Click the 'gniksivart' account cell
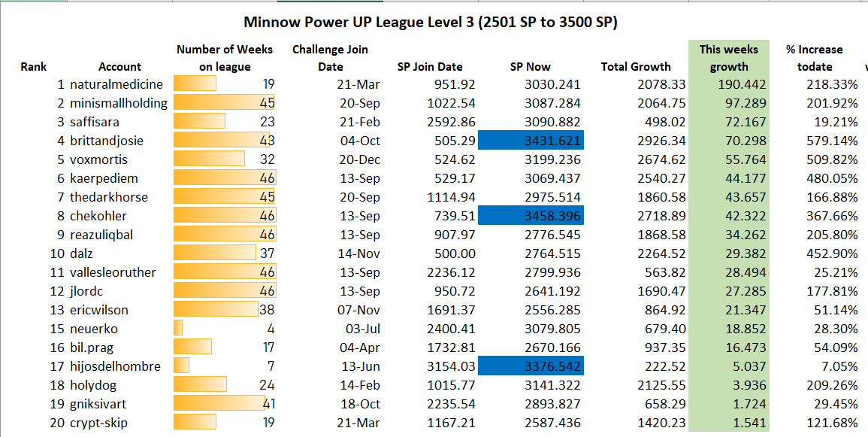The height and width of the screenshot is (437, 868). point(98,405)
